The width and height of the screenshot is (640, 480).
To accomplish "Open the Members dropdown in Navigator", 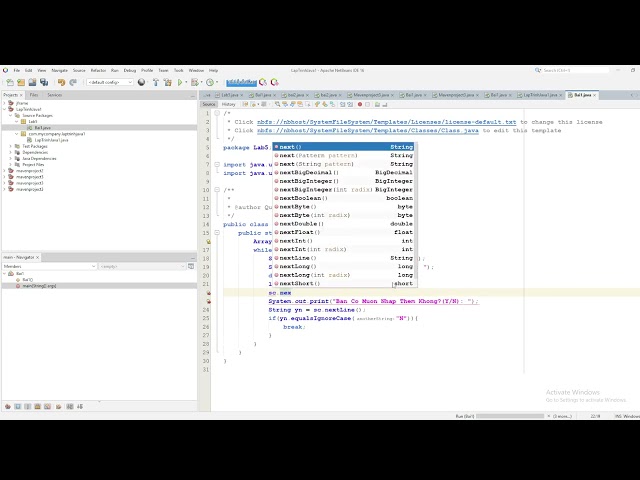I will click(49, 266).
